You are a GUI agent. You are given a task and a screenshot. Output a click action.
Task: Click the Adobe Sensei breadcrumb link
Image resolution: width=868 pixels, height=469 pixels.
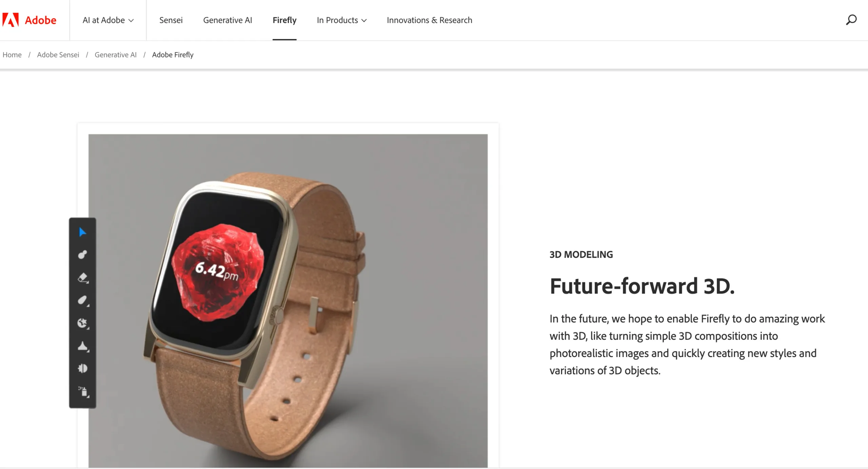pyautogui.click(x=58, y=54)
